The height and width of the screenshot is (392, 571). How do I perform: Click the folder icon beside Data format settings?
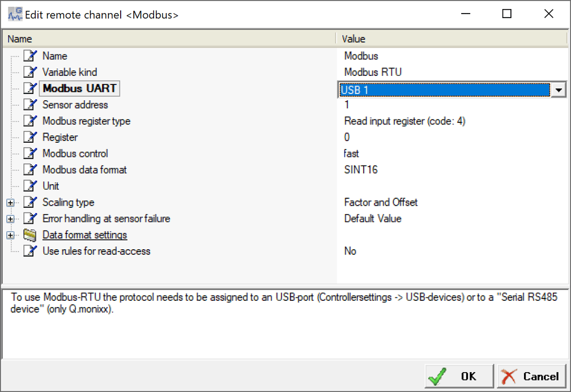pyautogui.click(x=31, y=235)
